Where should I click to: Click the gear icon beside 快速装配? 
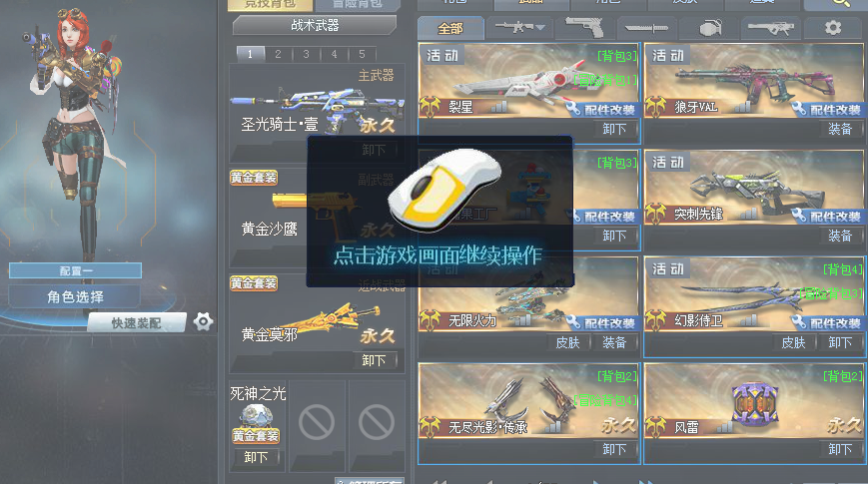tap(203, 321)
